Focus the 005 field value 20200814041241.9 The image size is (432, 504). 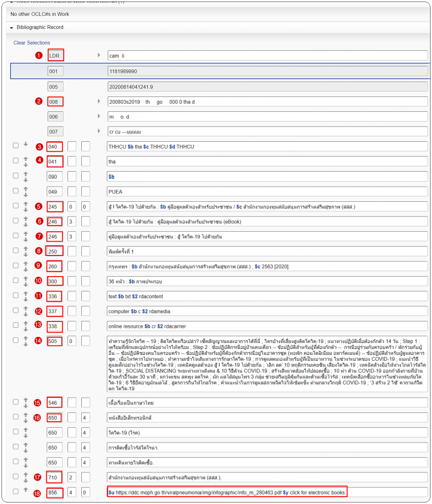(x=267, y=87)
